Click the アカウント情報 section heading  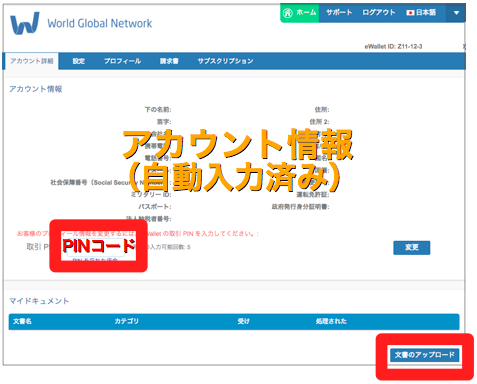click(x=36, y=89)
